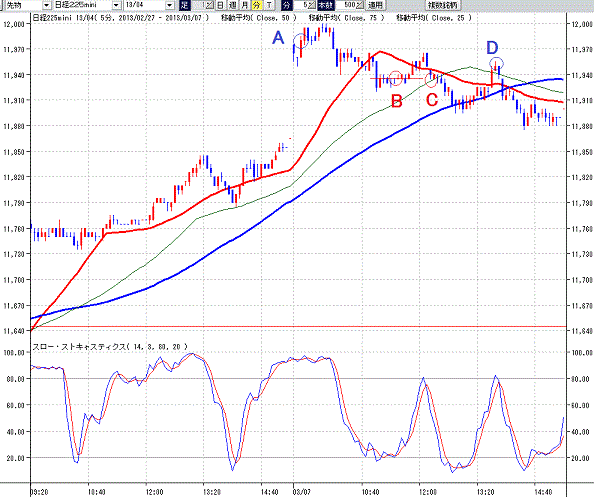The image size is (594, 497).
Task: Select the daily (日) timeframe button
Action: [220, 5]
